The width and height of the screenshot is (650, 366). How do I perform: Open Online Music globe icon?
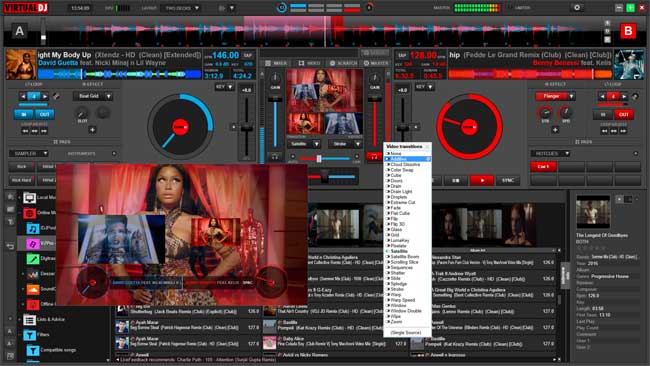(x=29, y=213)
